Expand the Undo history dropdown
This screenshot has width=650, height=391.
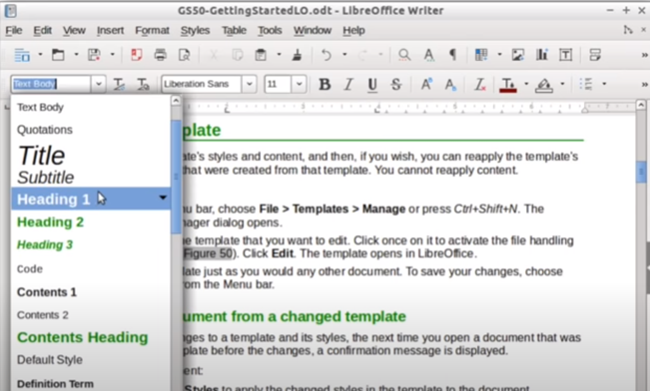344,54
